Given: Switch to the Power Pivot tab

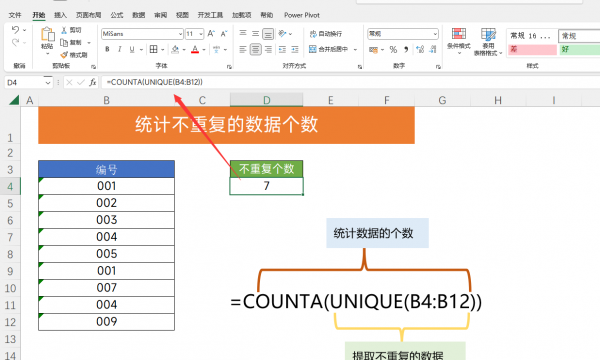Looking at the screenshot, I should click(x=302, y=15).
